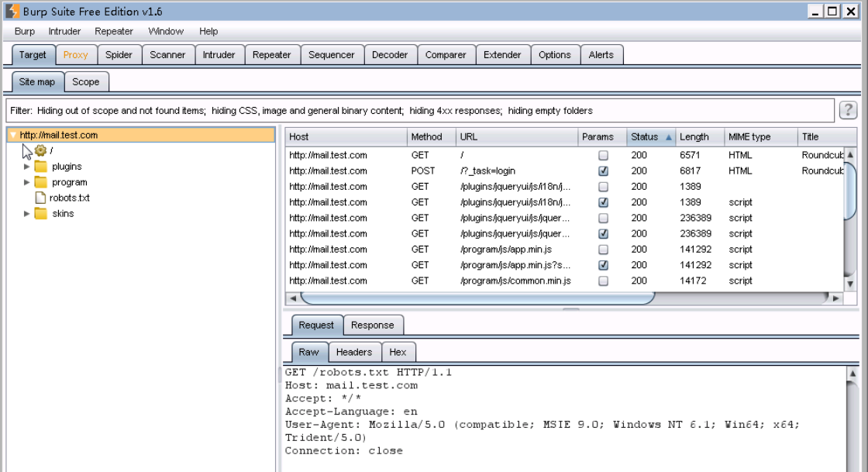Sort by the Length column header
868x472 pixels.
700,136
